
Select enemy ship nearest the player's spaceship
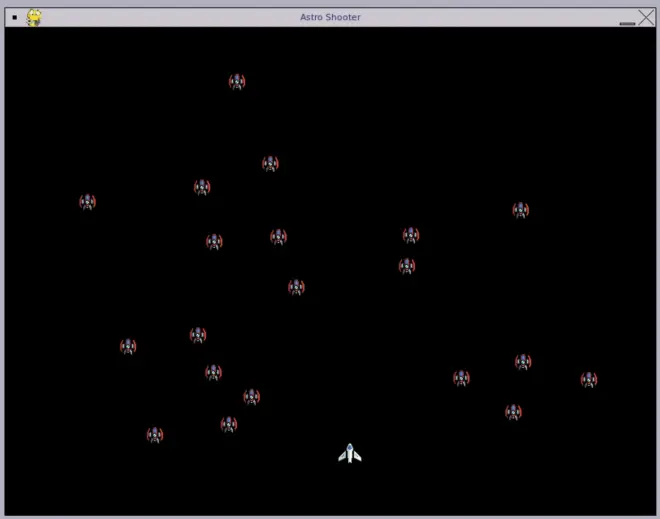click(x=252, y=397)
